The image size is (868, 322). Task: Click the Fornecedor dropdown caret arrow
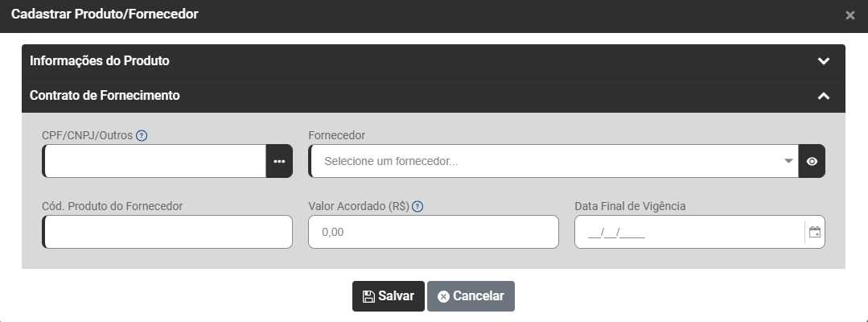788,161
